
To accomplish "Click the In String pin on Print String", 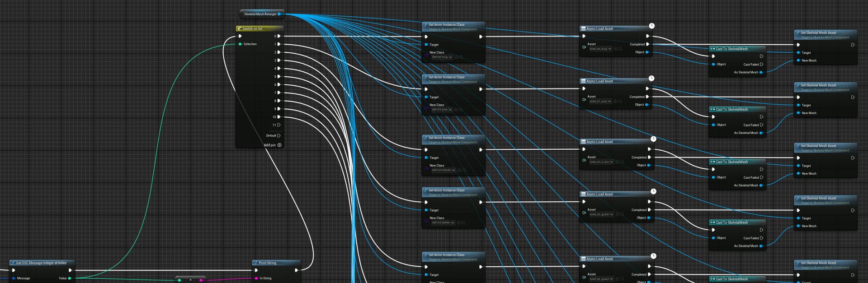I will coord(256,278).
